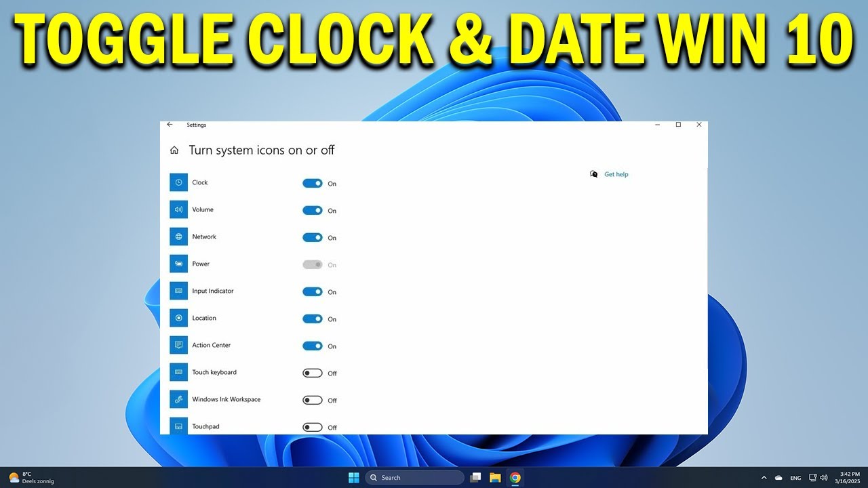
Task: Click the 'Touch keyboard' label text
Action: coord(214,372)
